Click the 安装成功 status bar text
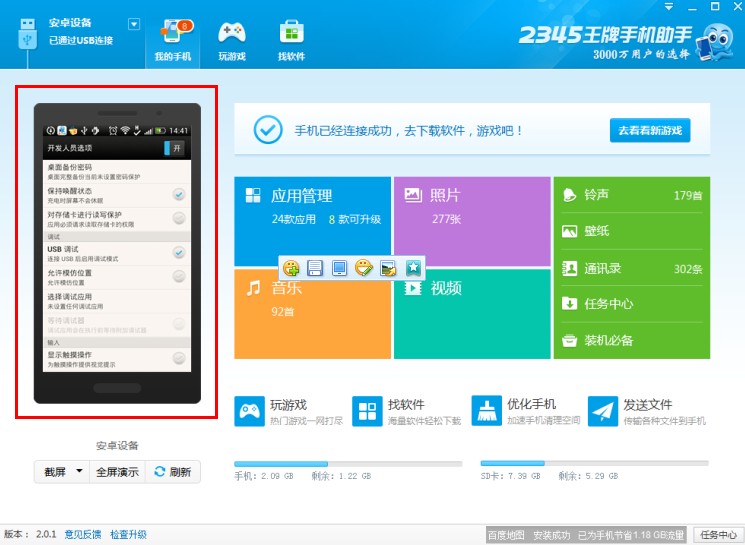 pyautogui.click(x=551, y=535)
